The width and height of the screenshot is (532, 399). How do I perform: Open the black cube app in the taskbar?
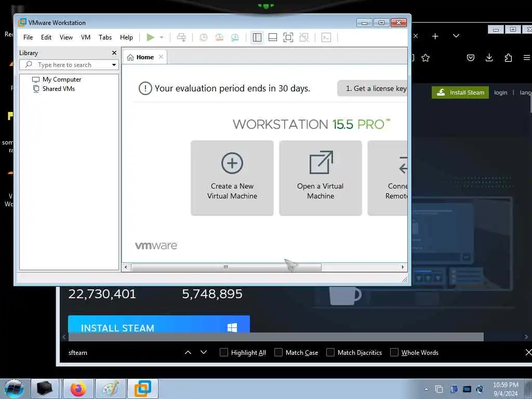45,389
